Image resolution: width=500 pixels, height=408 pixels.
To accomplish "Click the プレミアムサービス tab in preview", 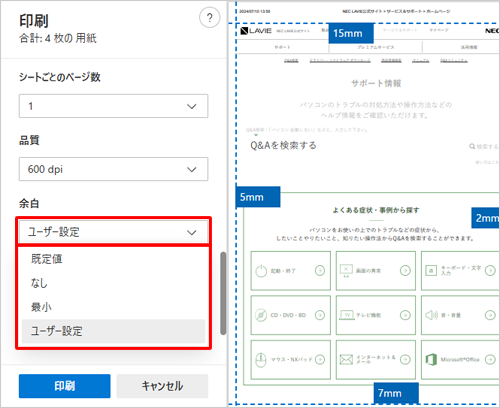I will (x=376, y=47).
